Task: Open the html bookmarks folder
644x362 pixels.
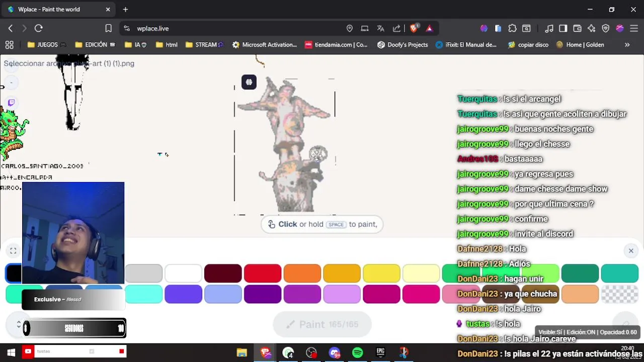Action: (x=167, y=45)
